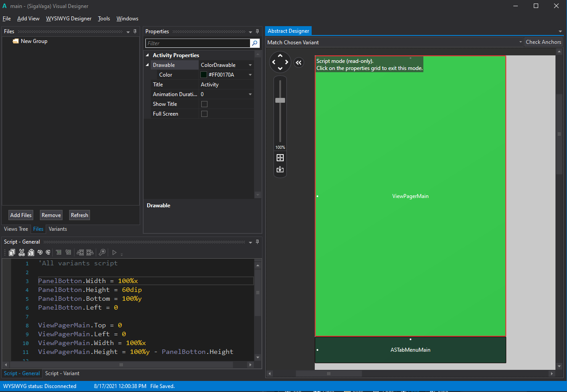Switch to the Script - Variant tab

tap(63, 373)
